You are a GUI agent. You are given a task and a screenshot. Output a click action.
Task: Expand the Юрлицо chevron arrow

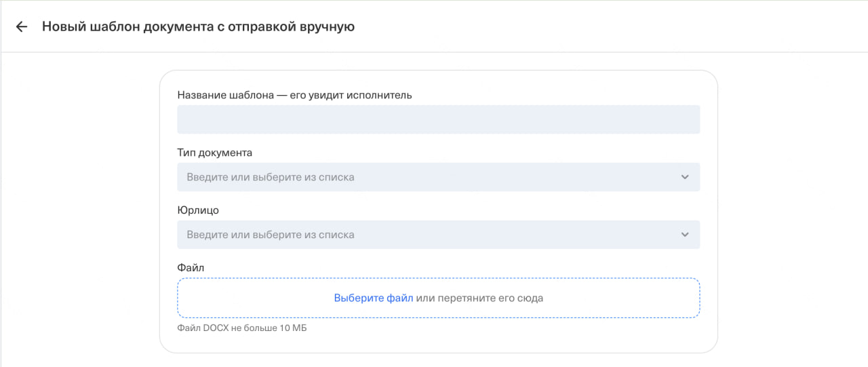click(x=684, y=235)
